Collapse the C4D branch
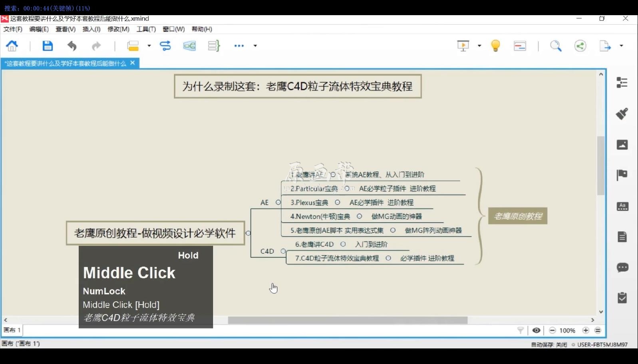Image resolution: width=638 pixels, height=364 pixels. click(283, 251)
